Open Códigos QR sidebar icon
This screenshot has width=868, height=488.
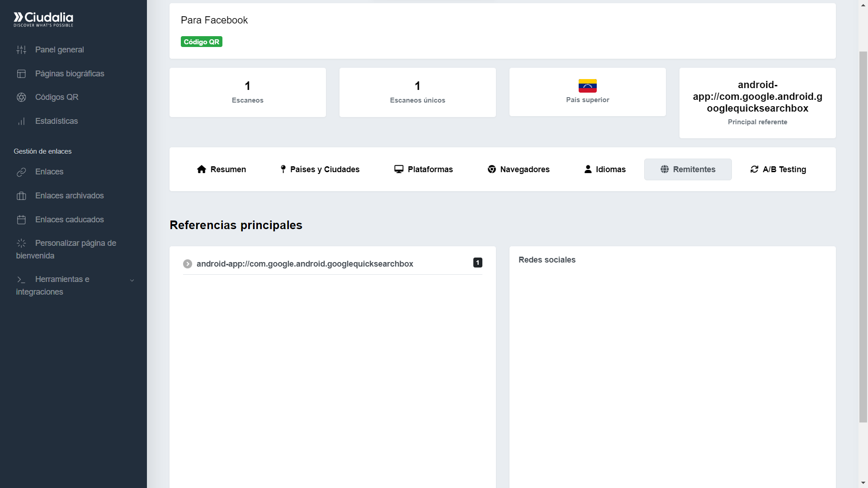[21, 97]
